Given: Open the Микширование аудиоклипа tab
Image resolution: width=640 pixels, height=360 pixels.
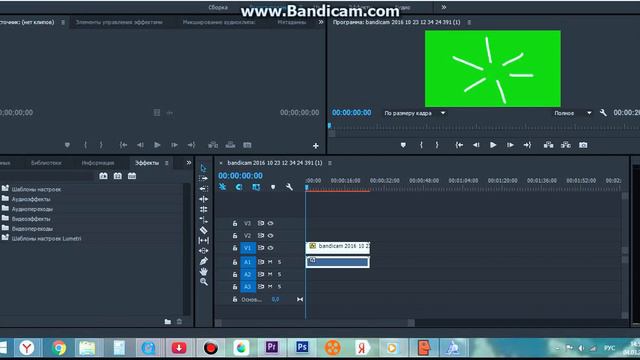Looking at the screenshot, I should (219, 22).
